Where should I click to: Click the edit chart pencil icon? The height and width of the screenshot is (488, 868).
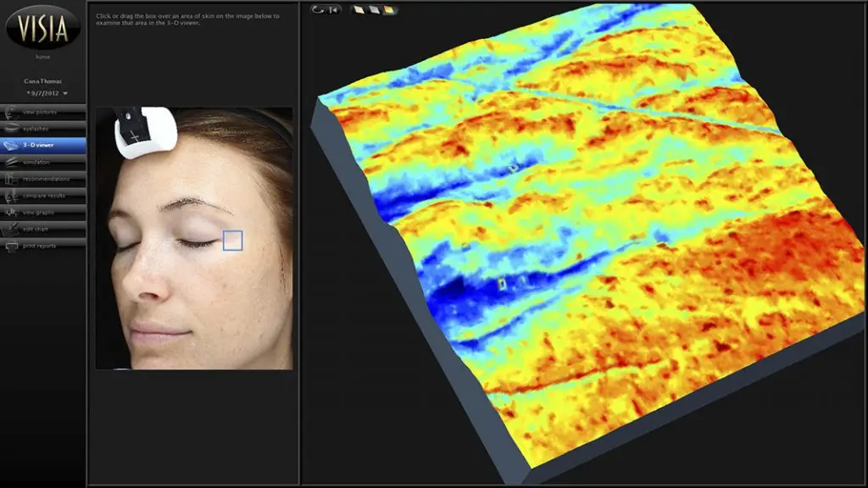(x=13, y=229)
